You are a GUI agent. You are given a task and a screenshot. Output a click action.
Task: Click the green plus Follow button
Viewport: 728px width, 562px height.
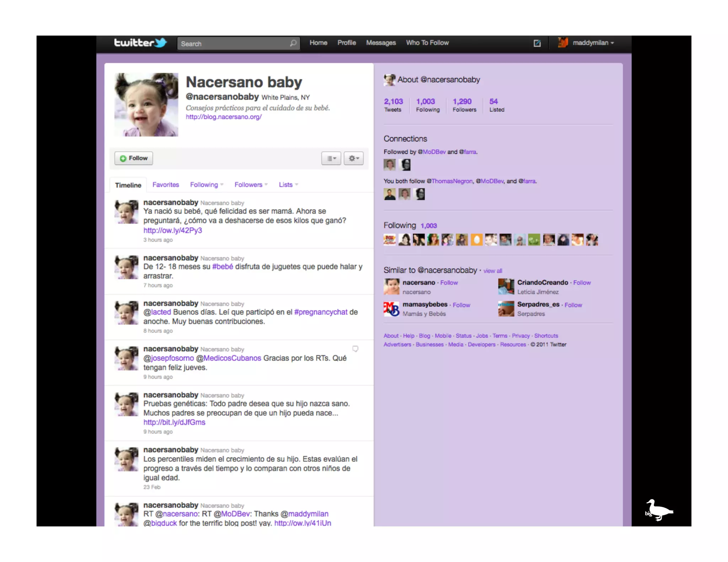[134, 158]
